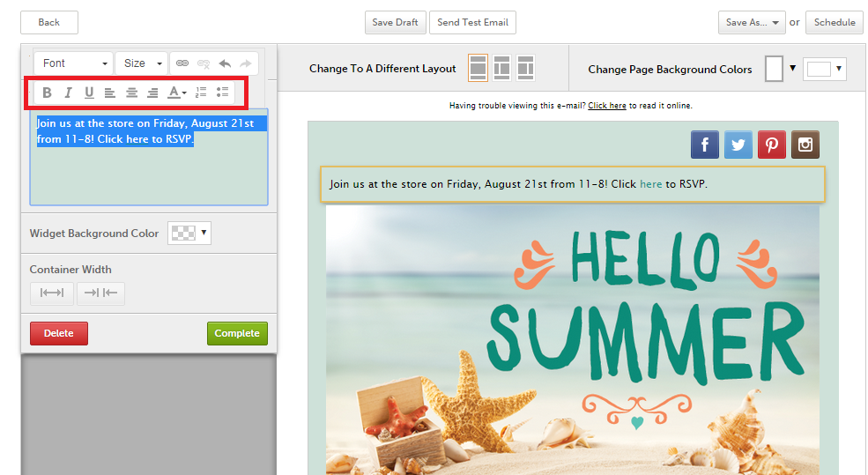This screenshot has height=475, width=868.
Task: Click the Back button
Action: (x=49, y=23)
